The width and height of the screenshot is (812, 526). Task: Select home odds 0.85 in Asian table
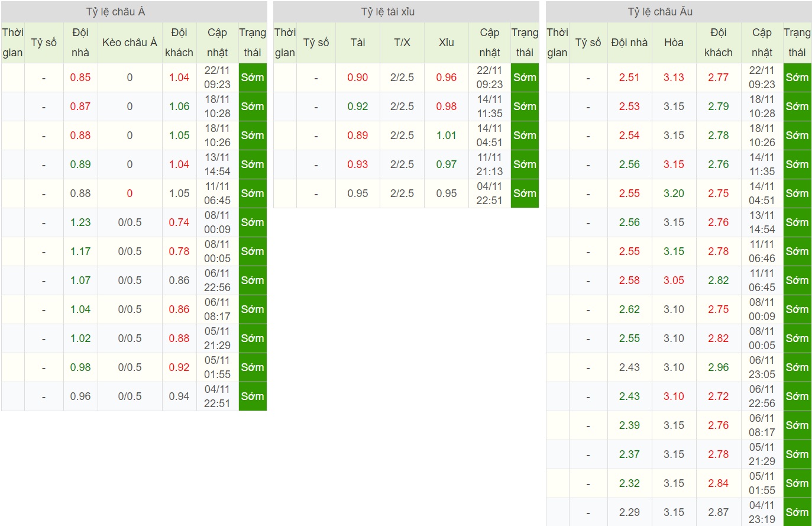point(80,78)
